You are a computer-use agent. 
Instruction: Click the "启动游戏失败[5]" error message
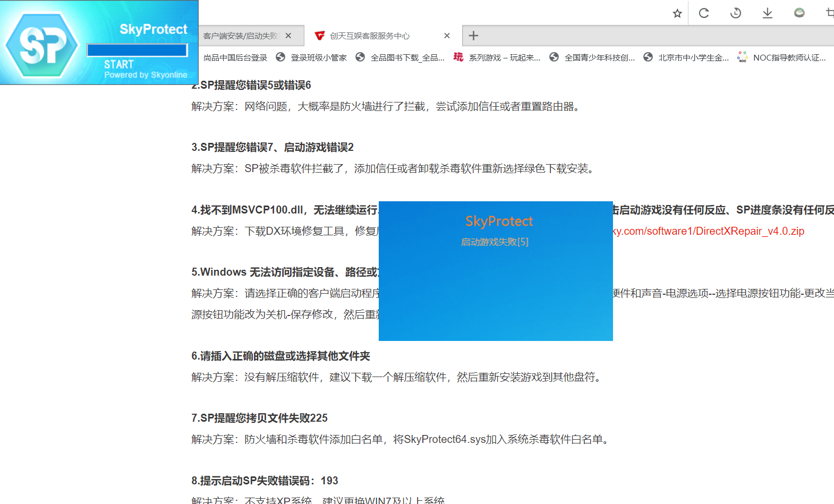coord(495,242)
